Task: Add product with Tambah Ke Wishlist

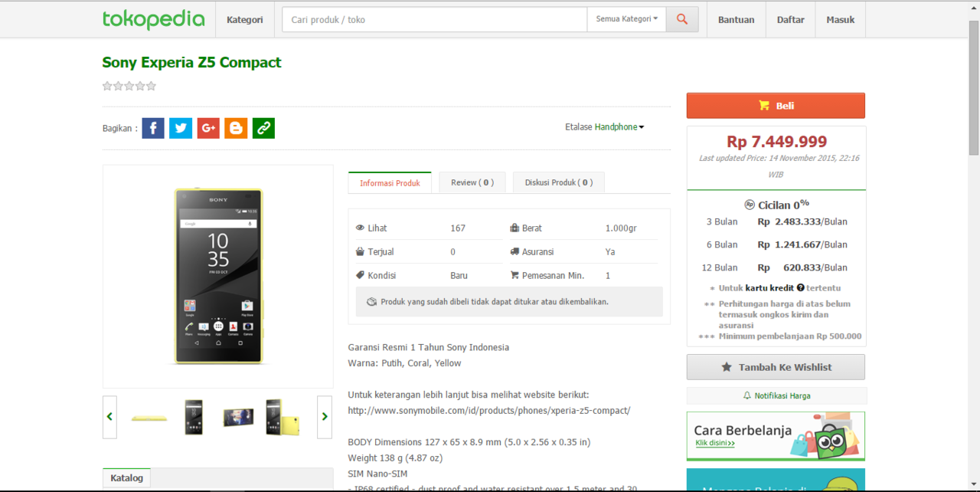Action: [776, 367]
